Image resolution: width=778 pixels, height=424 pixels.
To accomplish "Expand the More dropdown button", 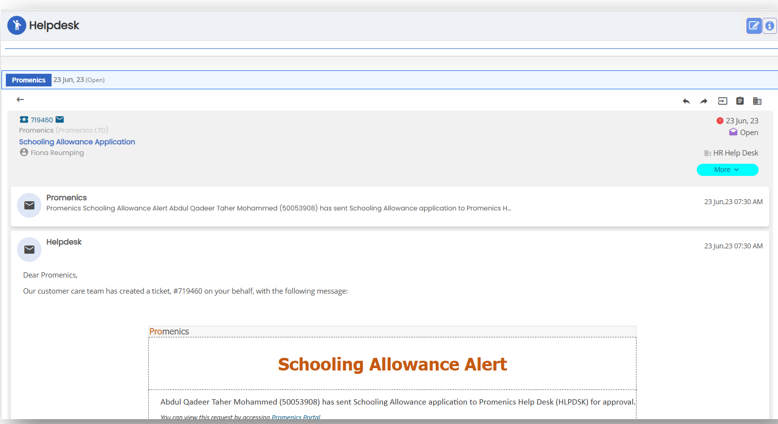I will point(727,170).
